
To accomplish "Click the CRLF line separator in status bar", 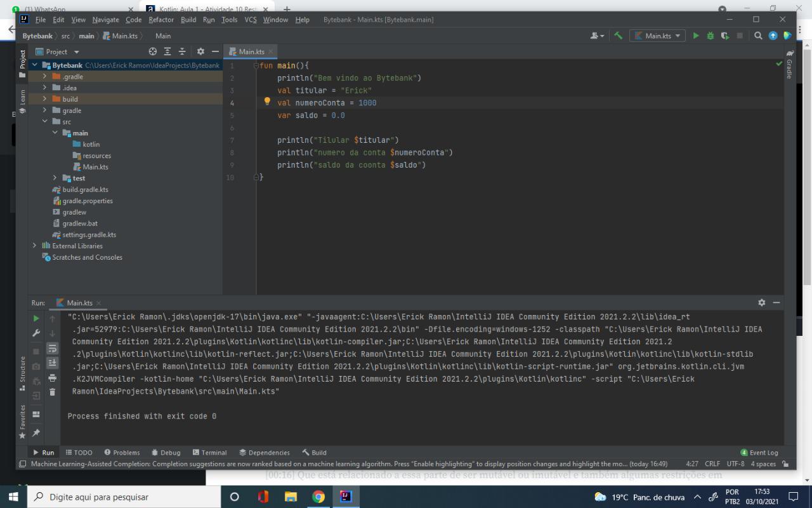I will (712, 464).
